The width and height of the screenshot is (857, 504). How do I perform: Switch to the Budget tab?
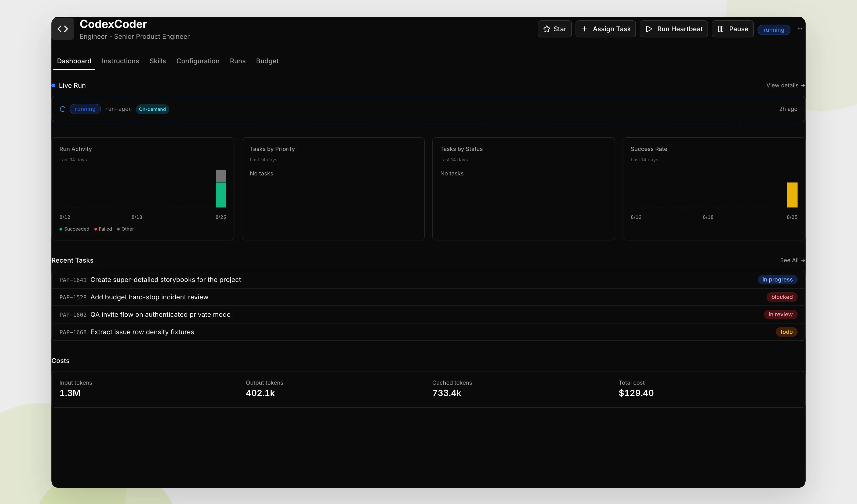tap(267, 61)
